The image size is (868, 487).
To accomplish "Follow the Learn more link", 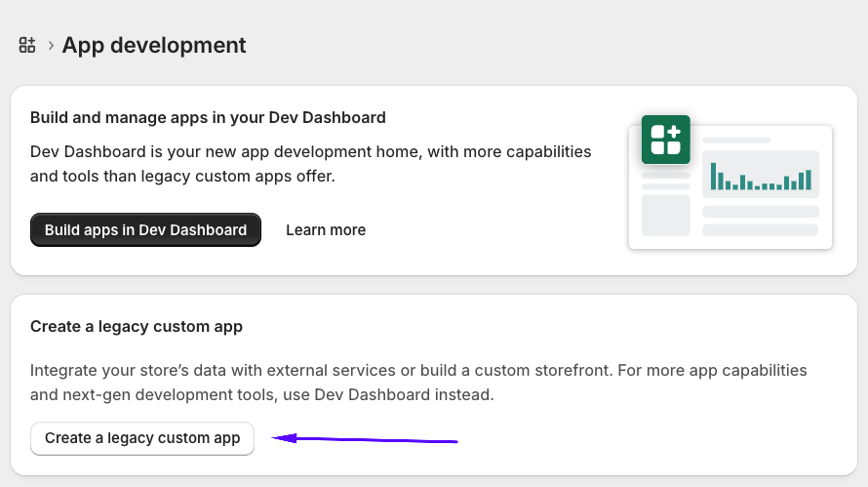I will (x=326, y=230).
